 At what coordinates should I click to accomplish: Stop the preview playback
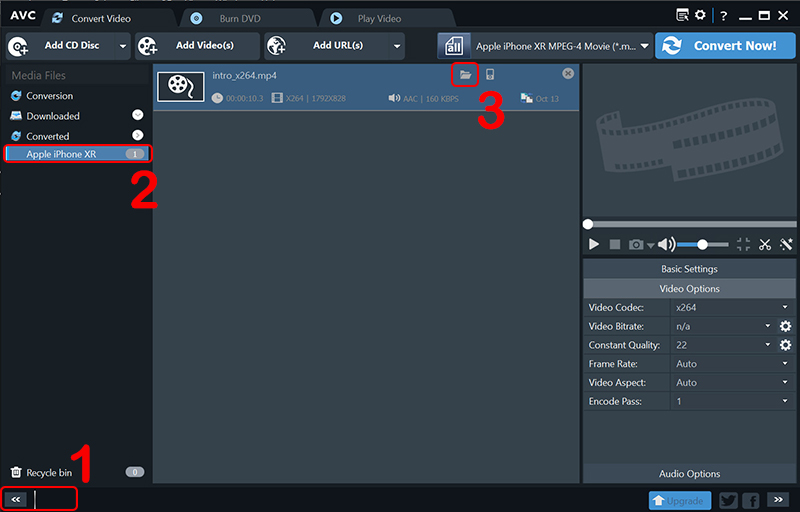(615, 245)
